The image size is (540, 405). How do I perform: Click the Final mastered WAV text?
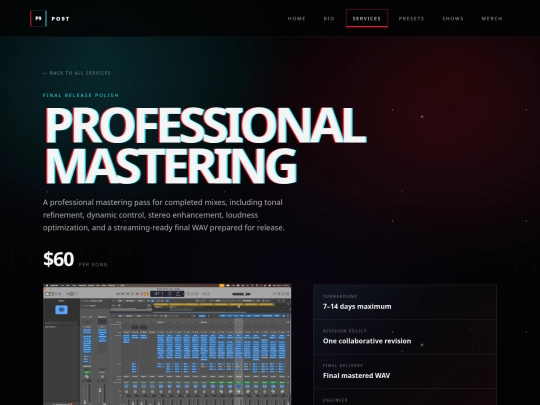click(x=356, y=375)
